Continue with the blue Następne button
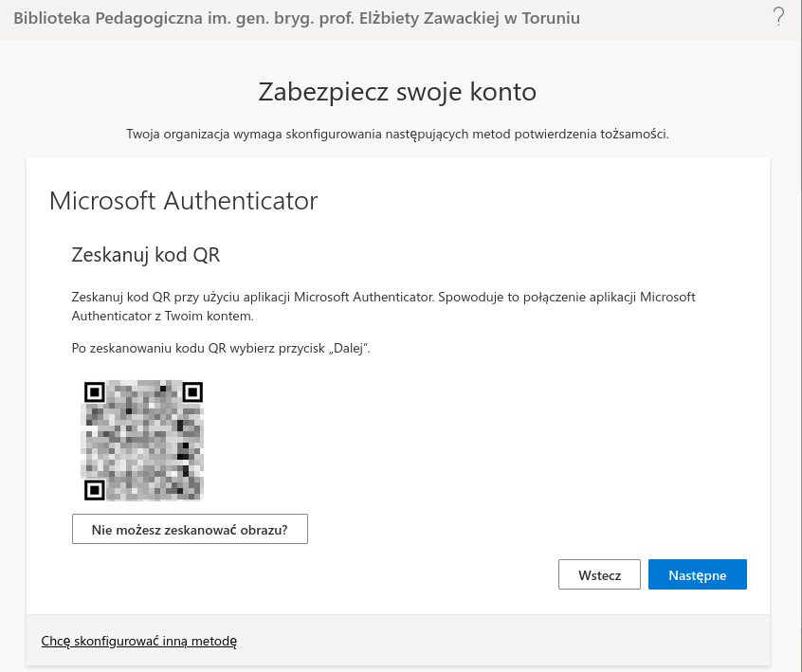The width and height of the screenshot is (802, 672). tap(697, 574)
